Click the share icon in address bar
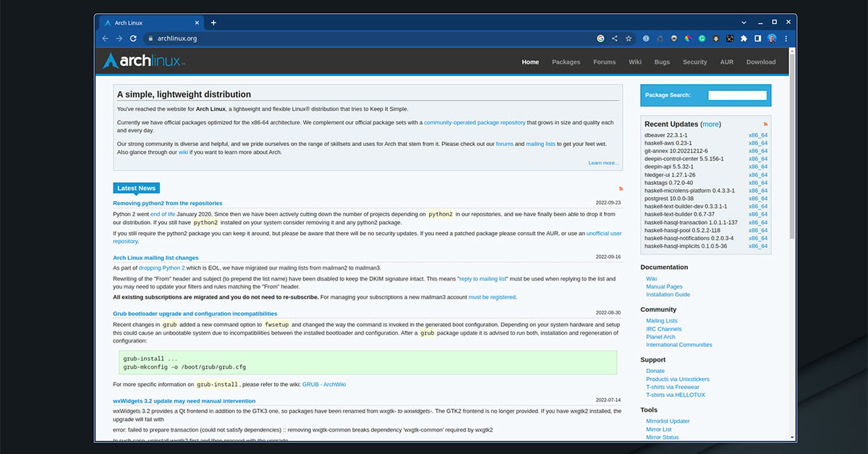Image resolution: width=868 pixels, height=454 pixels. [615, 38]
